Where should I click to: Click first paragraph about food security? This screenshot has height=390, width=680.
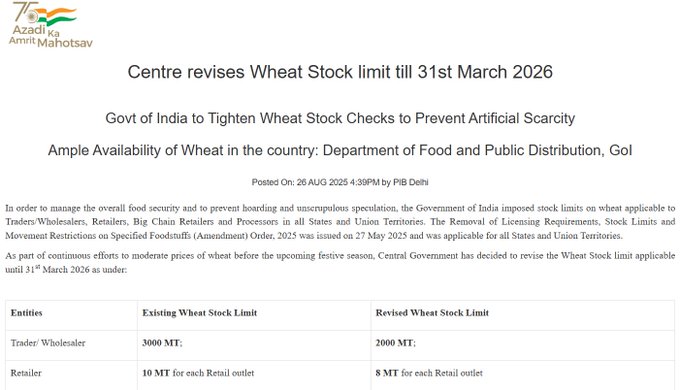pos(340,222)
